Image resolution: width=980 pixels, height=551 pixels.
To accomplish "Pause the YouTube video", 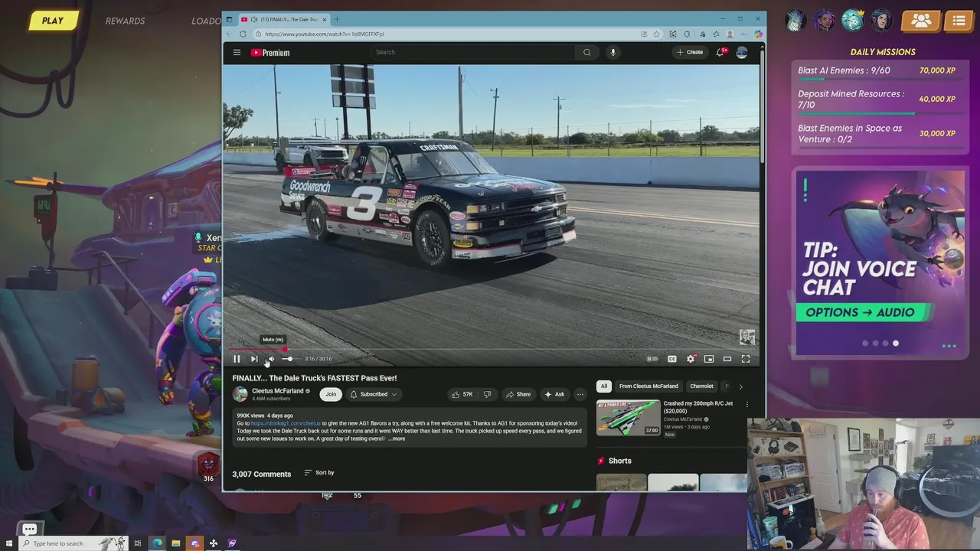I will pyautogui.click(x=237, y=359).
